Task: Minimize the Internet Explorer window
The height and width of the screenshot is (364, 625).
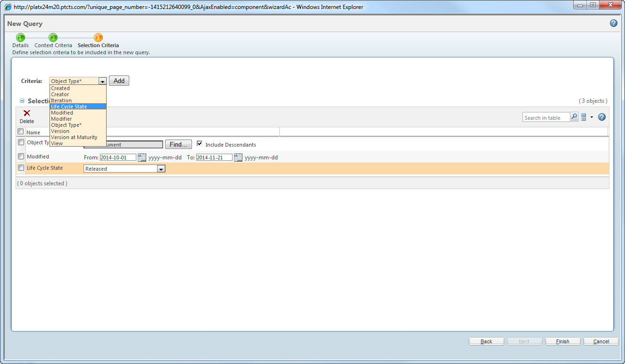Action: pos(581,5)
